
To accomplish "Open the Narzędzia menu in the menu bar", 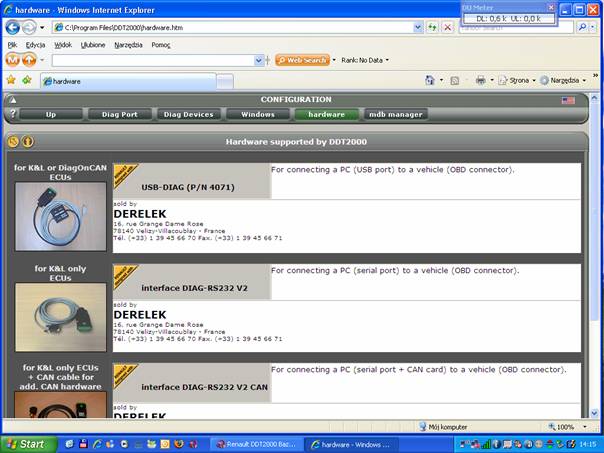I will 128,45.
